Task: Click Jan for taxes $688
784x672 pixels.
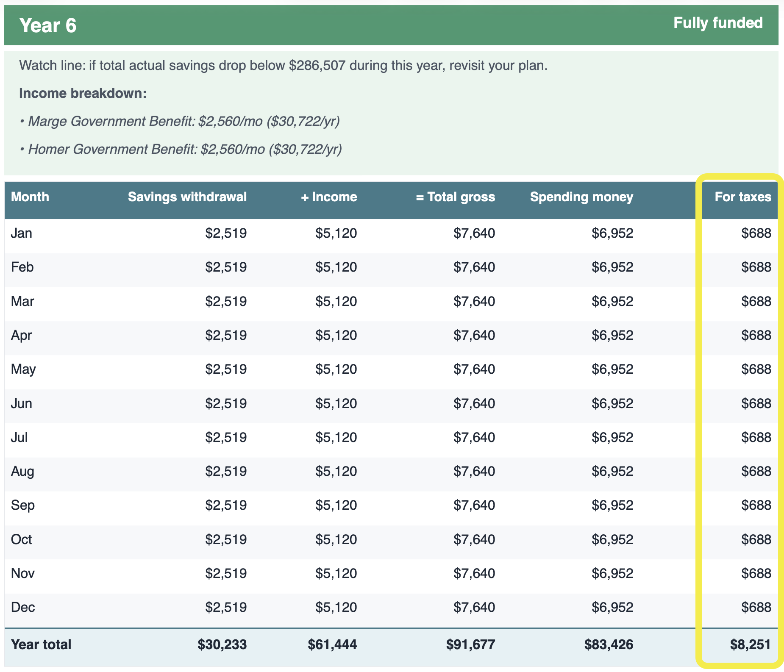Action: 756,233
